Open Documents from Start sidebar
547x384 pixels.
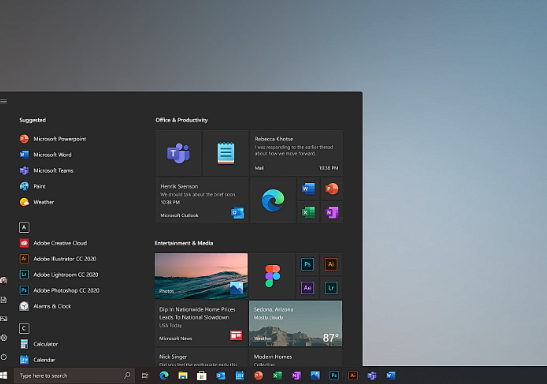[3, 300]
